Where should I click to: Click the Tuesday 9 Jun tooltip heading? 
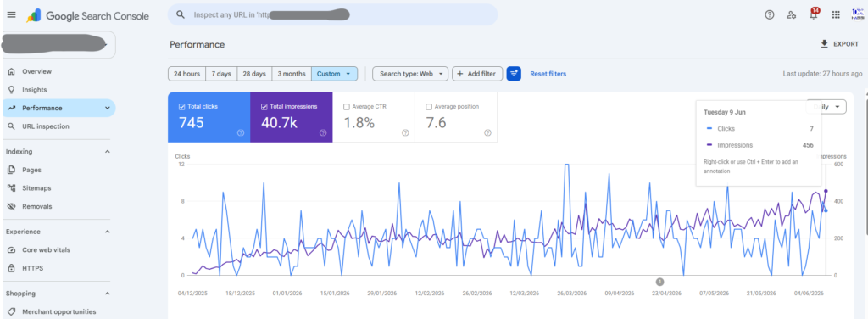point(725,112)
